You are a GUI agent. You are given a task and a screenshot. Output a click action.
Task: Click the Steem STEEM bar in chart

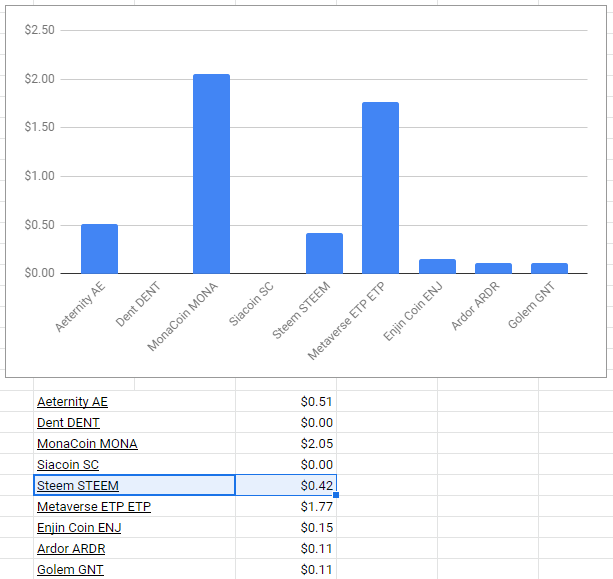[x=324, y=253]
